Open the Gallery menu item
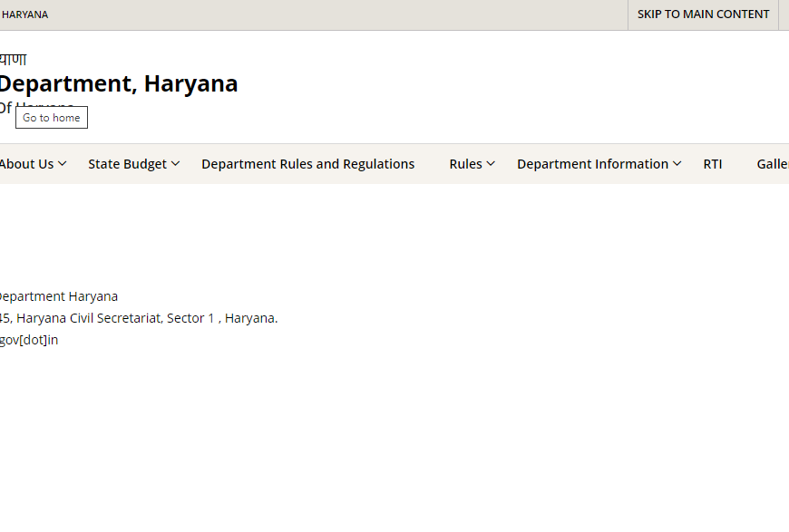This screenshot has height=532, width=789. pos(772,164)
